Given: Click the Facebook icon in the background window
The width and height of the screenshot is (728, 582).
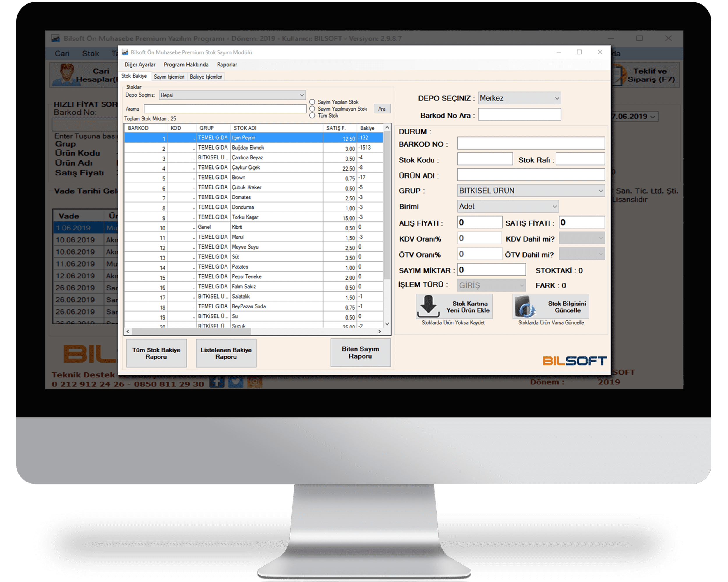Looking at the screenshot, I should [217, 382].
